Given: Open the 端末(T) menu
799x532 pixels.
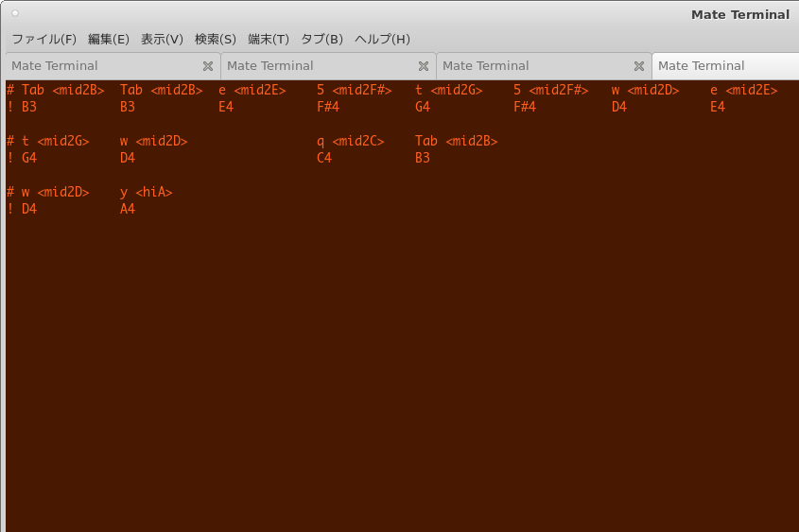Looking at the screenshot, I should (x=268, y=39).
